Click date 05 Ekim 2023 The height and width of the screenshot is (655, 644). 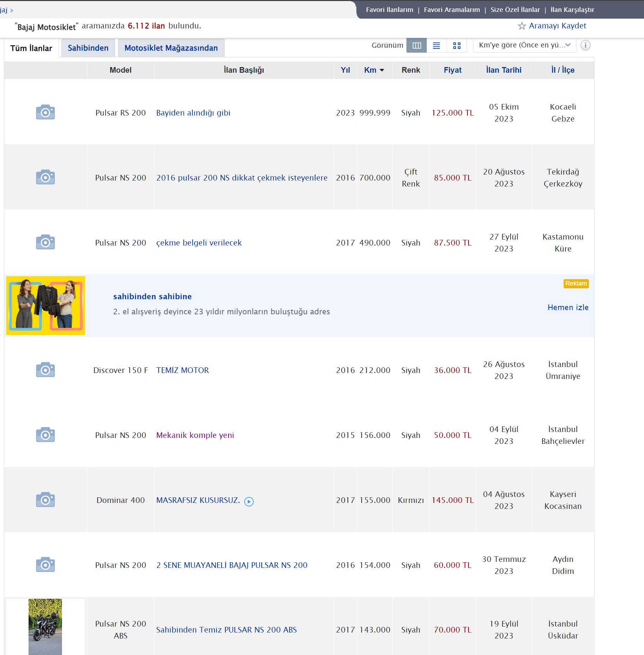coord(504,113)
